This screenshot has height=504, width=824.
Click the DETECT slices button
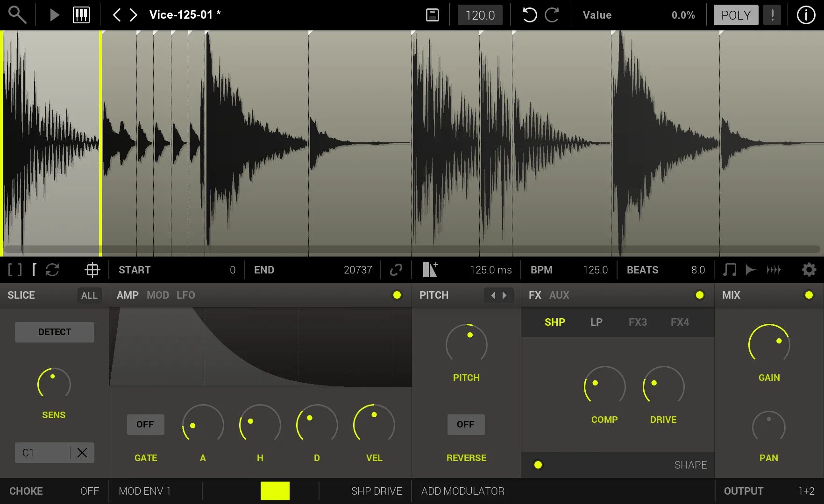click(55, 332)
